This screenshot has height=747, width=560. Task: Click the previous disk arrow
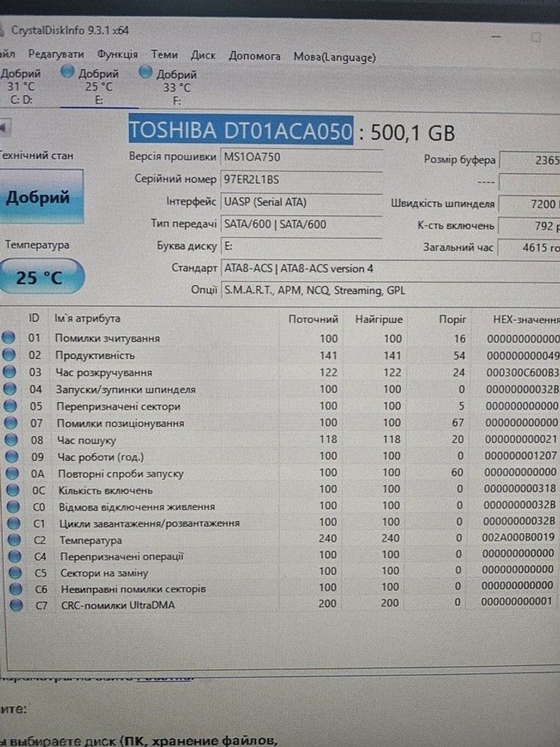pyautogui.click(x=4, y=128)
